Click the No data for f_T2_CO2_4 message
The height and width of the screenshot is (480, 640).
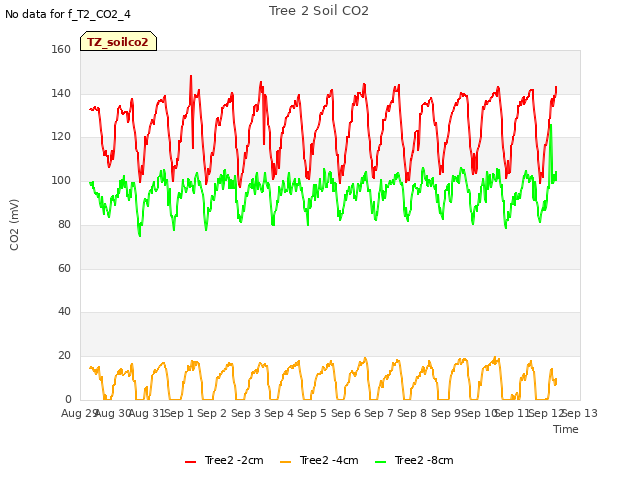click(x=68, y=14)
